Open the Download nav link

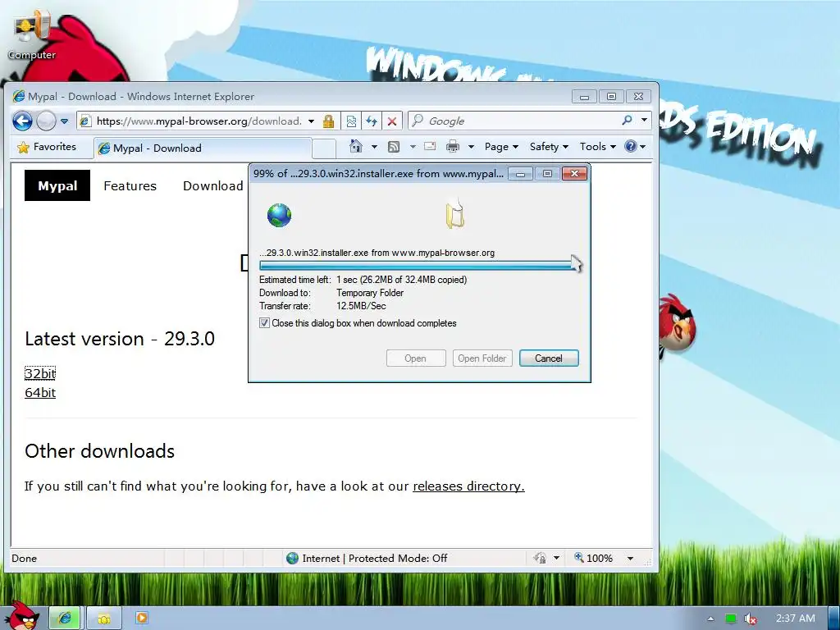pyautogui.click(x=213, y=186)
